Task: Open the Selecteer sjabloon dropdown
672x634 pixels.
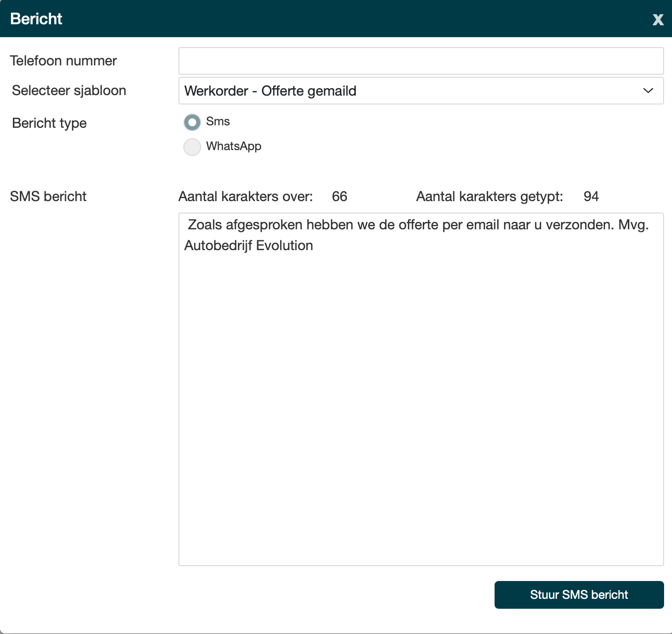Action: click(420, 91)
